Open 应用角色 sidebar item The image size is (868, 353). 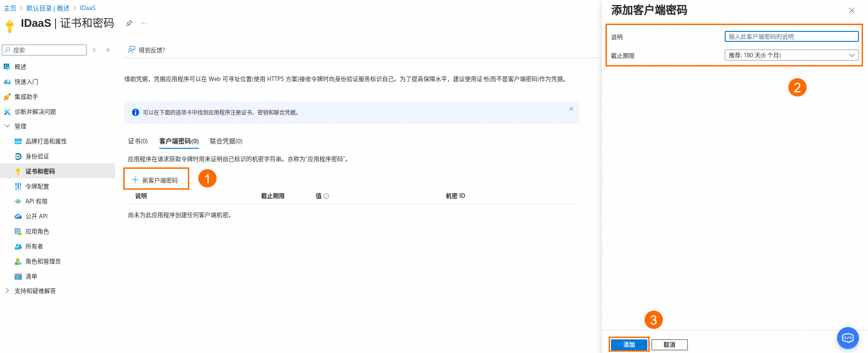pos(37,232)
